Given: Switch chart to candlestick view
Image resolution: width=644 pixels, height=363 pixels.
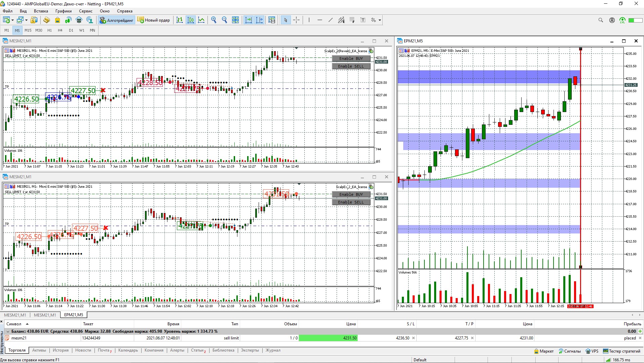Looking at the screenshot, I should pyautogui.click(x=191, y=20).
